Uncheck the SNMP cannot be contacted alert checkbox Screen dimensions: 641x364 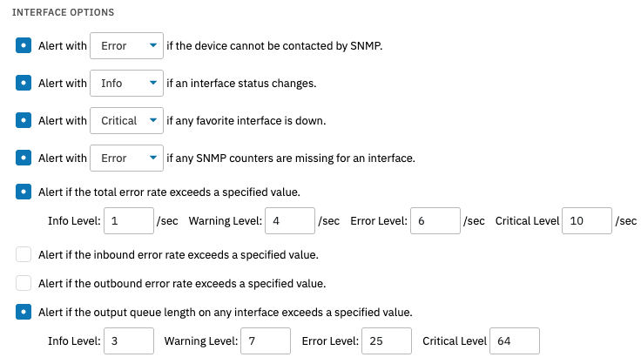point(24,46)
